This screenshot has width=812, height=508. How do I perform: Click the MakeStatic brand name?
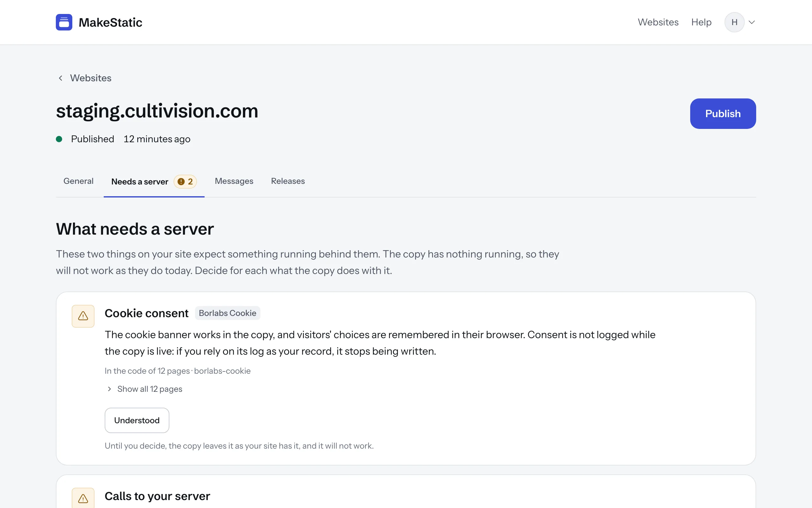click(110, 23)
